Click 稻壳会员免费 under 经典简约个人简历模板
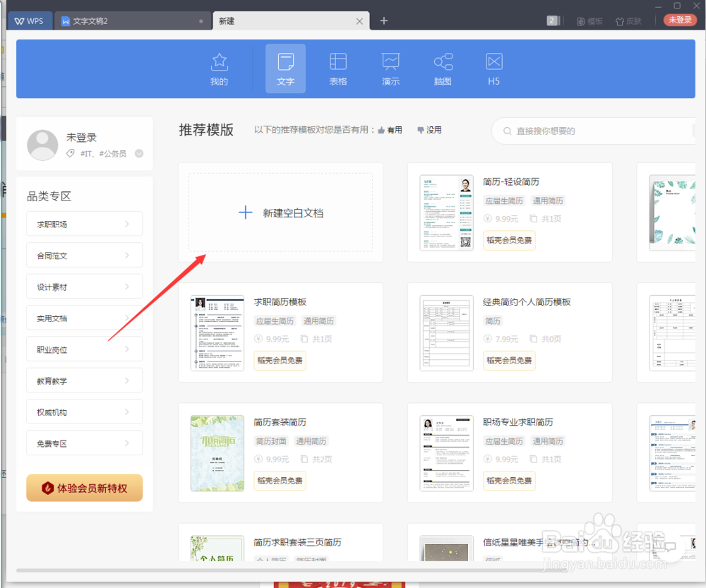706x588 pixels. pyautogui.click(x=509, y=360)
